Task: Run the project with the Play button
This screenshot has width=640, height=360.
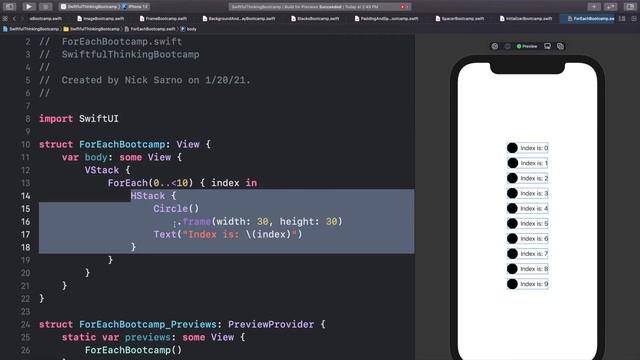Action: 28,7
